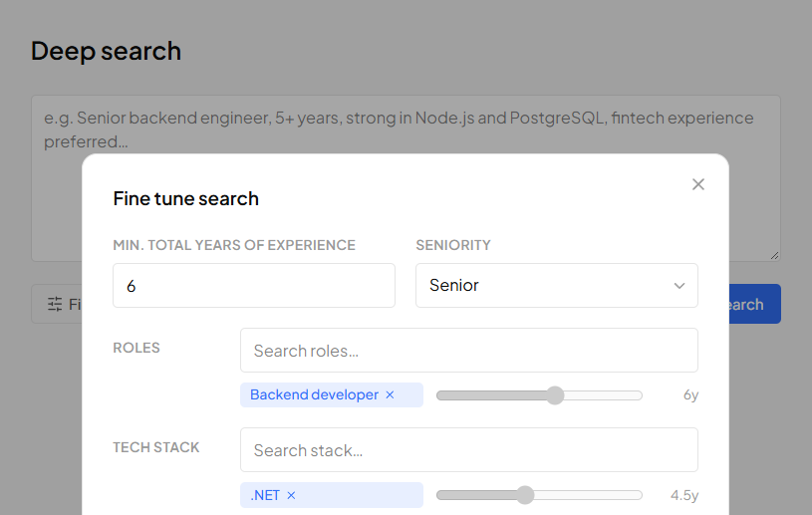The height and width of the screenshot is (515, 812).
Task: Click the MIN. TOTAL YEARS OF EXPERIENCE label
Action: click(x=234, y=245)
